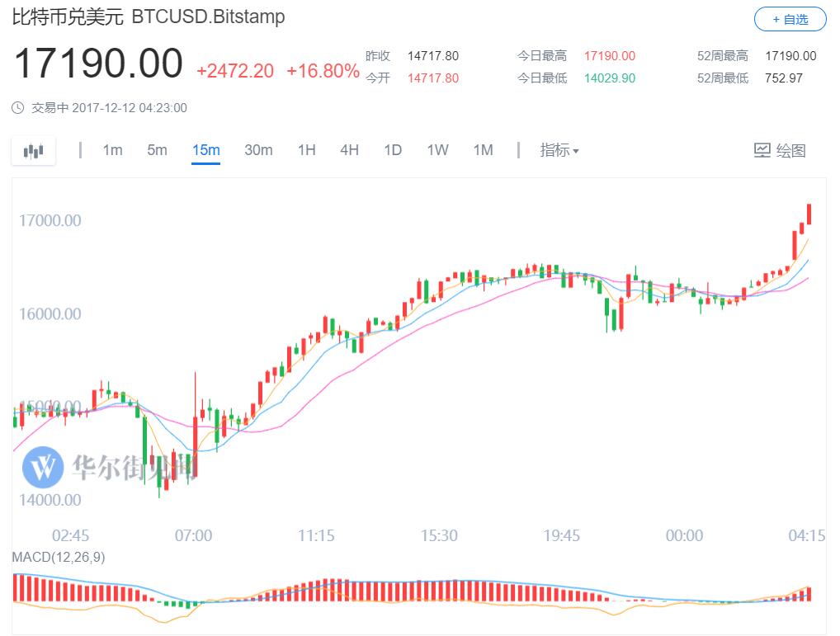Image resolution: width=840 pixels, height=636 pixels.
Task: Switch to the 1M monthly chart
Action: 483,150
